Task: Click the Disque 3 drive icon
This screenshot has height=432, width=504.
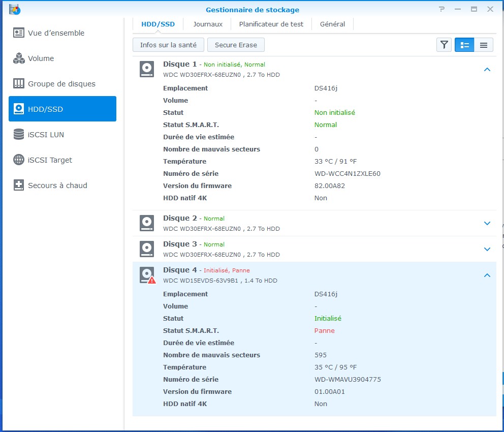Action: pyautogui.click(x=147, y=249)
